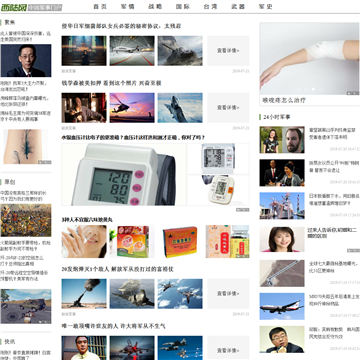This screenshot has width=360, height=360.
Task: Open the orange medicine box image
Action: pyautogui.click(x=180, y=242)
